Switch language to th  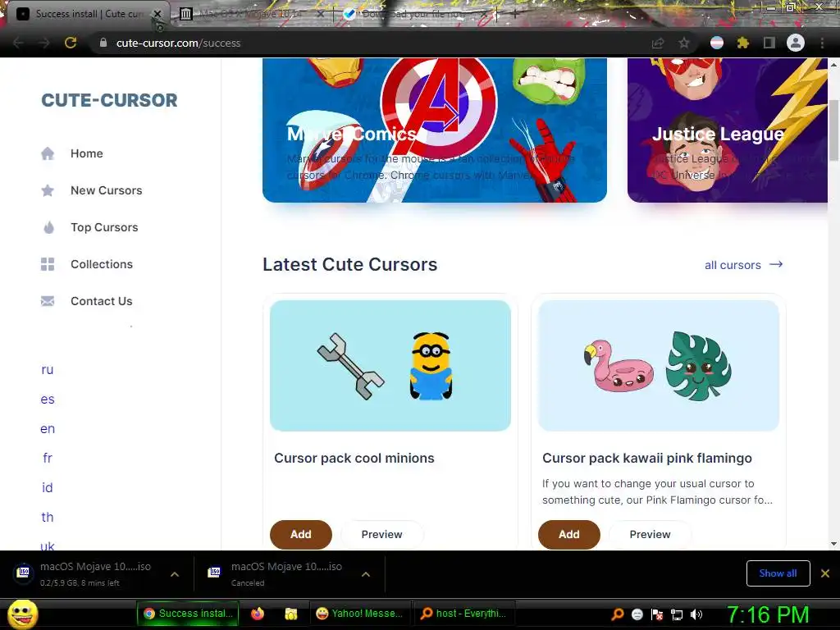pyautogui.click(x=47, y=517)
